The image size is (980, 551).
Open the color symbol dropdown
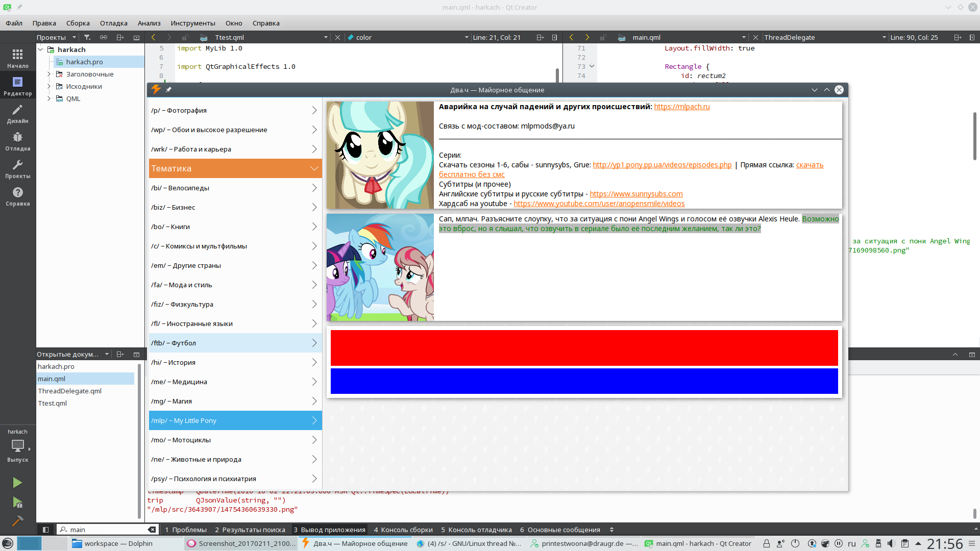pos(408,37)
